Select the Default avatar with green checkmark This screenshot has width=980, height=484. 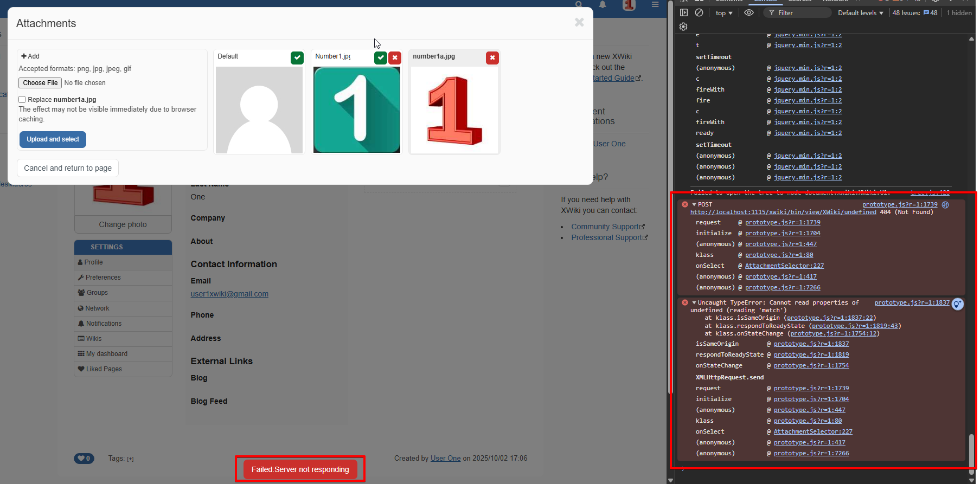pos(297,58)
